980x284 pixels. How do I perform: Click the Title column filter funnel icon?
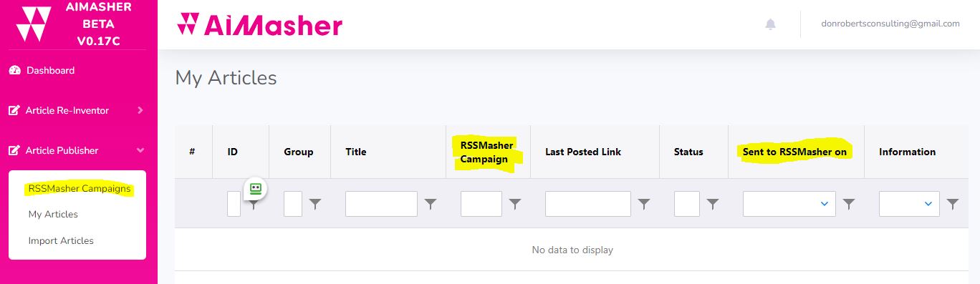pos(431,205)
